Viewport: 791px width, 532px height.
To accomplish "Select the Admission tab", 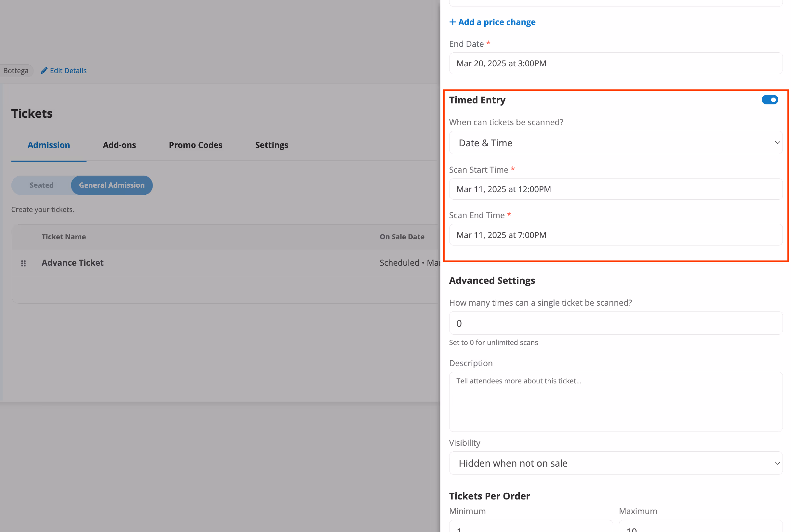I will (x=48, y=145).
